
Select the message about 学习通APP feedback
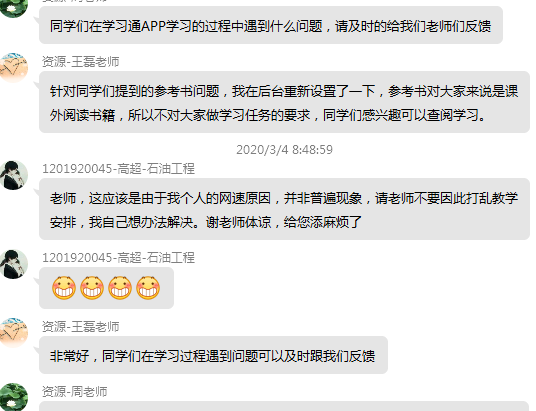(x=271, y=25)
